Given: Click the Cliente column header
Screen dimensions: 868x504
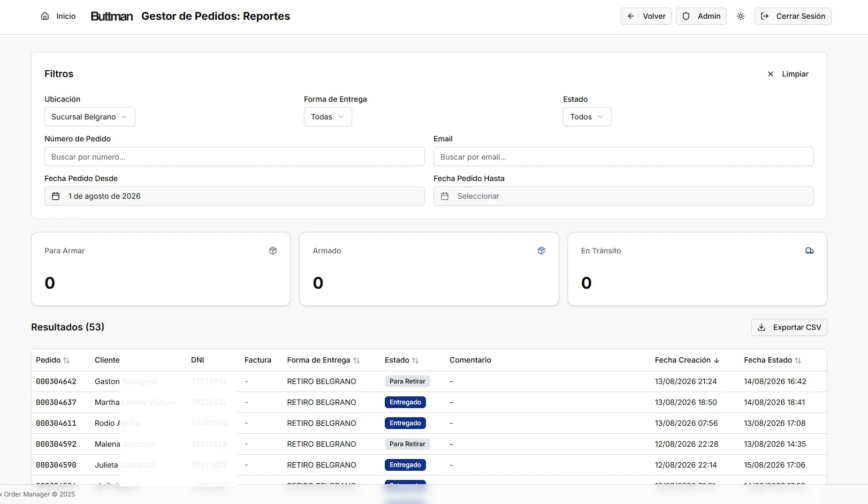Looking at the screenshot, I should 107,360.
